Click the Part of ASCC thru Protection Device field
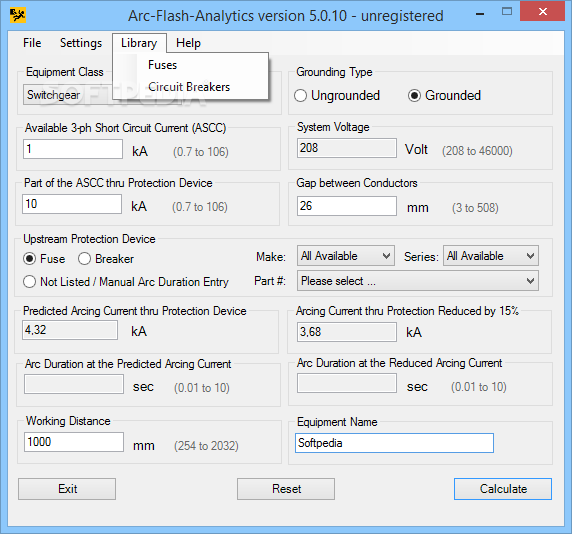 coord(72,204)
